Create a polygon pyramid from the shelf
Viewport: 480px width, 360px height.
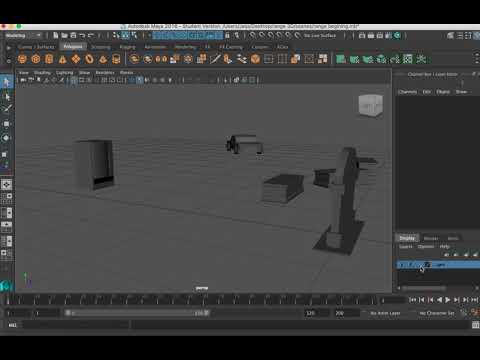coord(103,59)
